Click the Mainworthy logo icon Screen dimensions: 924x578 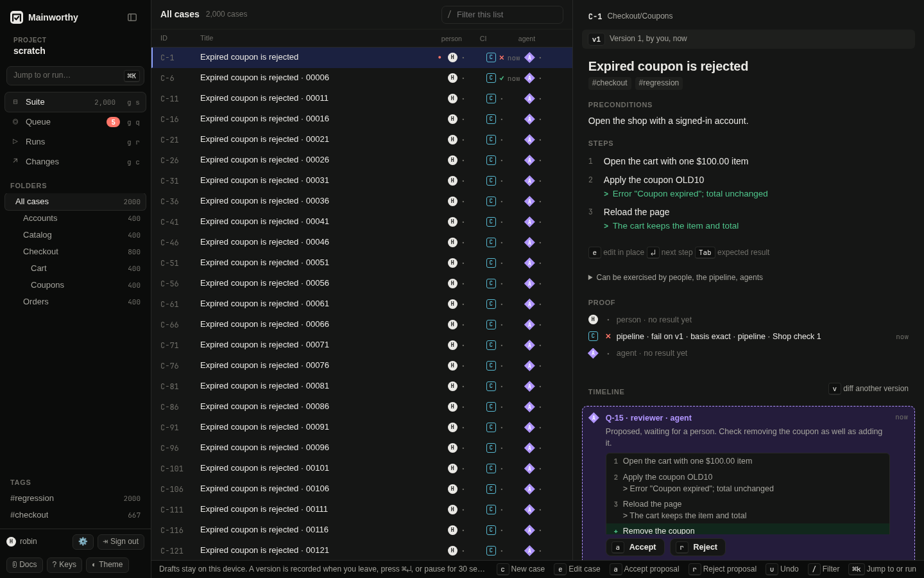tap(17, 17)
